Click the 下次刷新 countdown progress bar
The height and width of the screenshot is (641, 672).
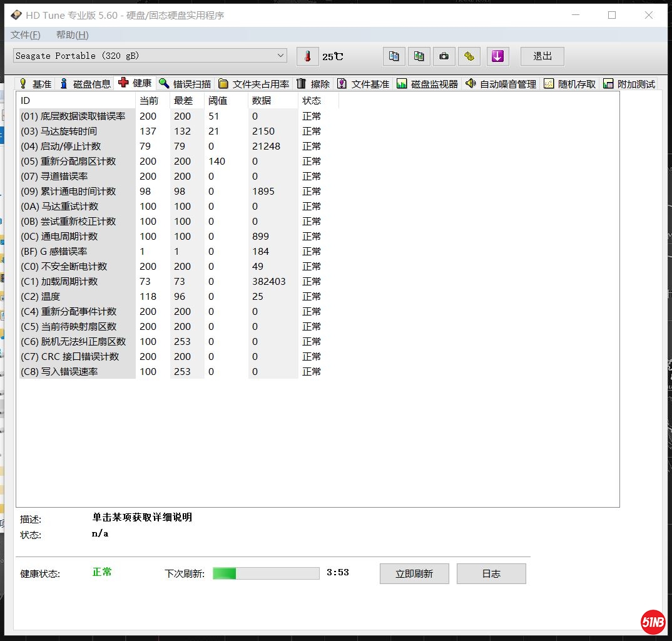click(265, 573)
